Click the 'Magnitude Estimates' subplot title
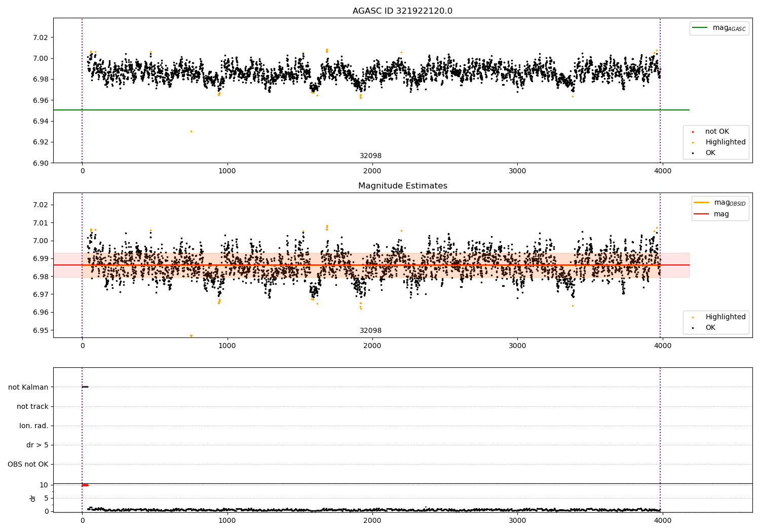Viewport: 760px width, 532px height. (x=402, y=186)
